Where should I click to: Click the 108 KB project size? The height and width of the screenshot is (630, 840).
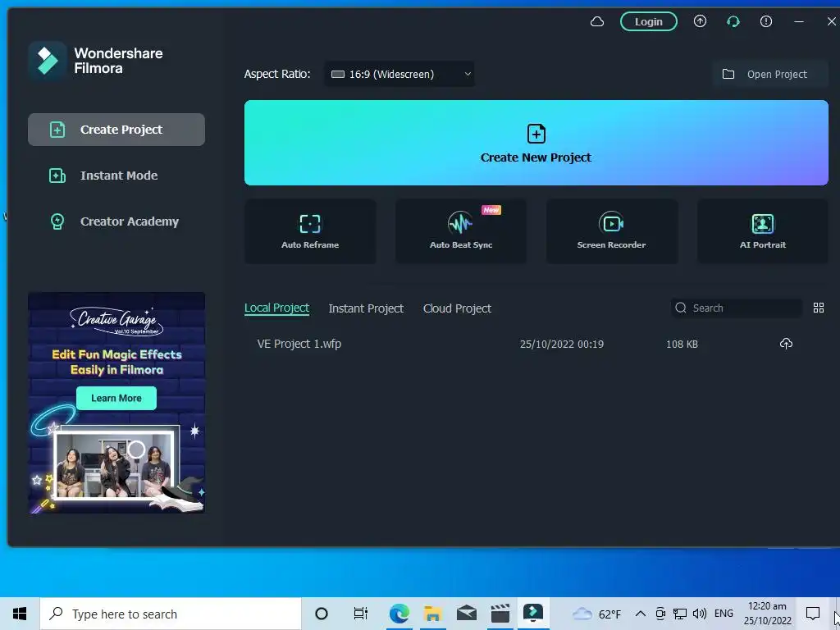tap(682, 345)
